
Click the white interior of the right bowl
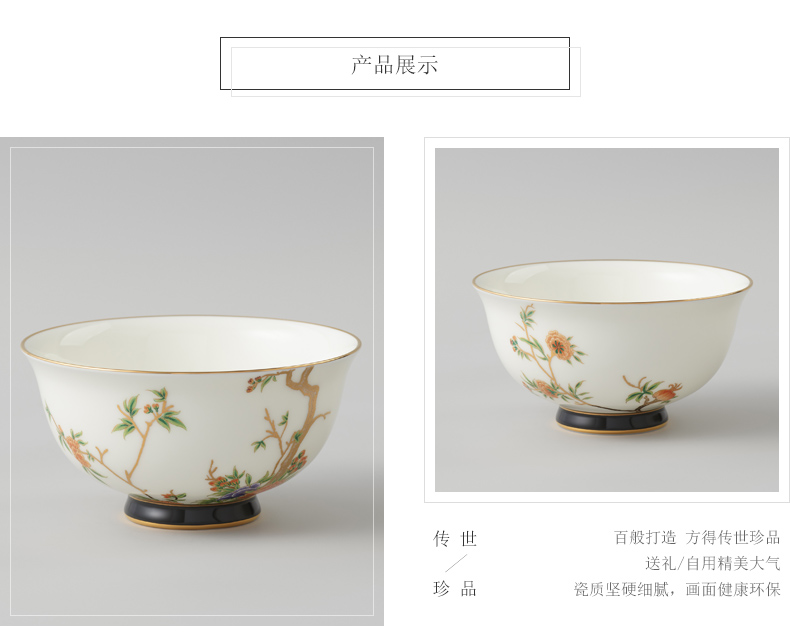pyautogui.click(x=612, y=280)
